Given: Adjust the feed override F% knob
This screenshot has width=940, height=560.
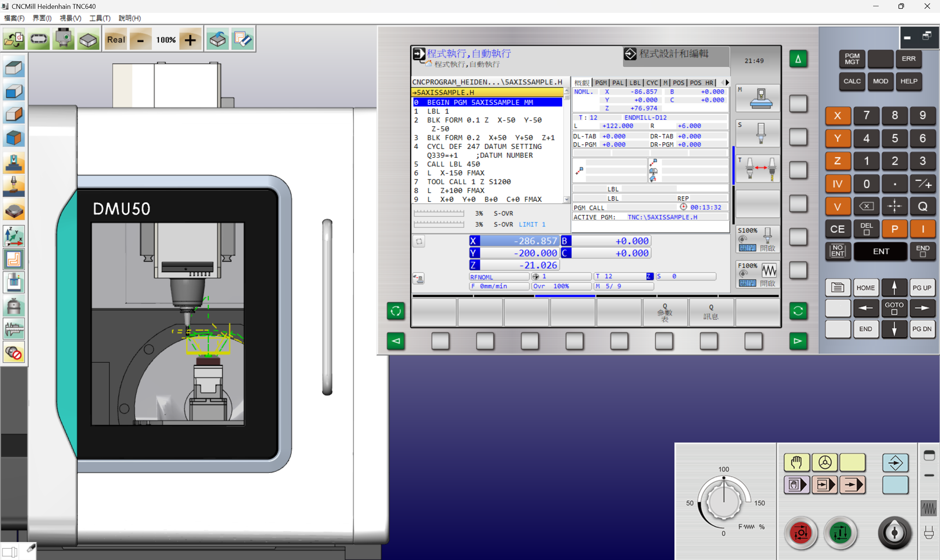Looking at the screenshot, I should (x=723, y=502).
